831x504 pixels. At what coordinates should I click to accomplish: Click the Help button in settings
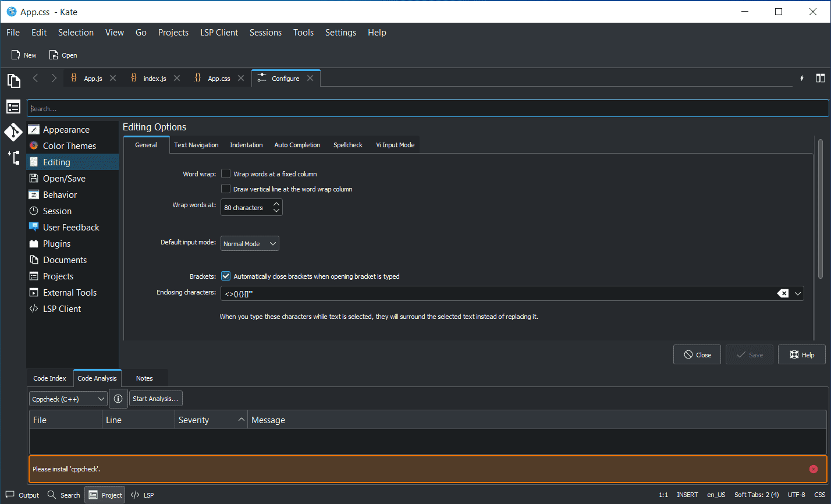click(x=802, y=355)
